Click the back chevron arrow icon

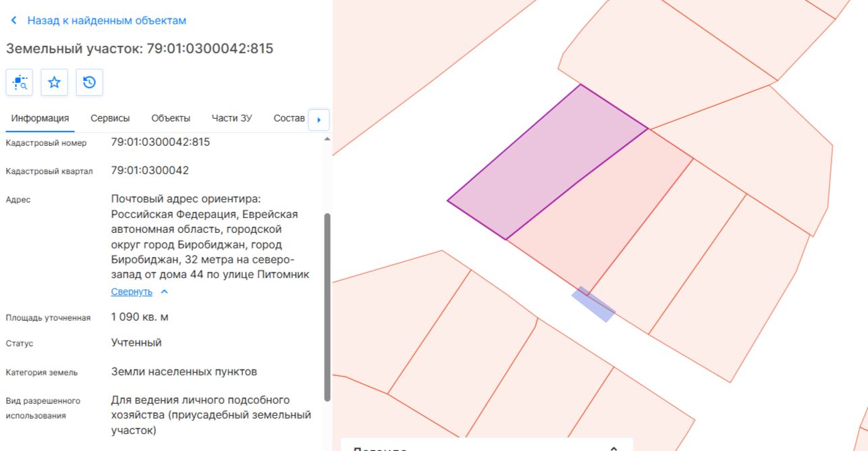click(13, 21)
